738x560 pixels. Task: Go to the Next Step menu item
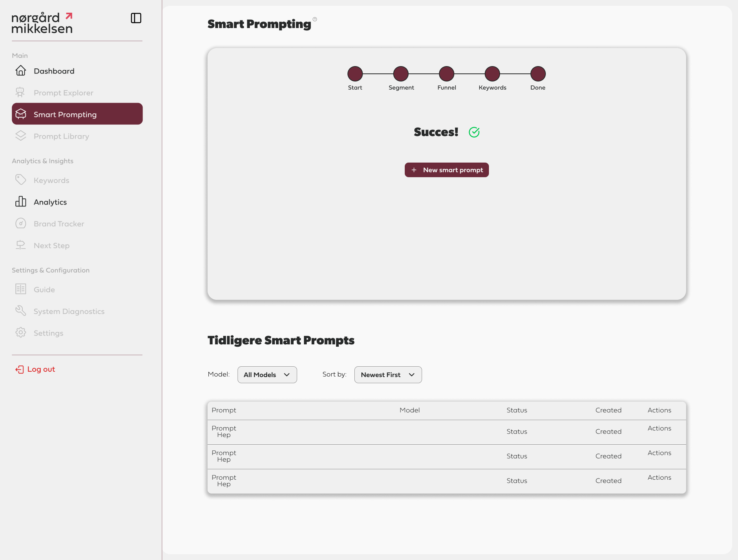click(52, 246)
